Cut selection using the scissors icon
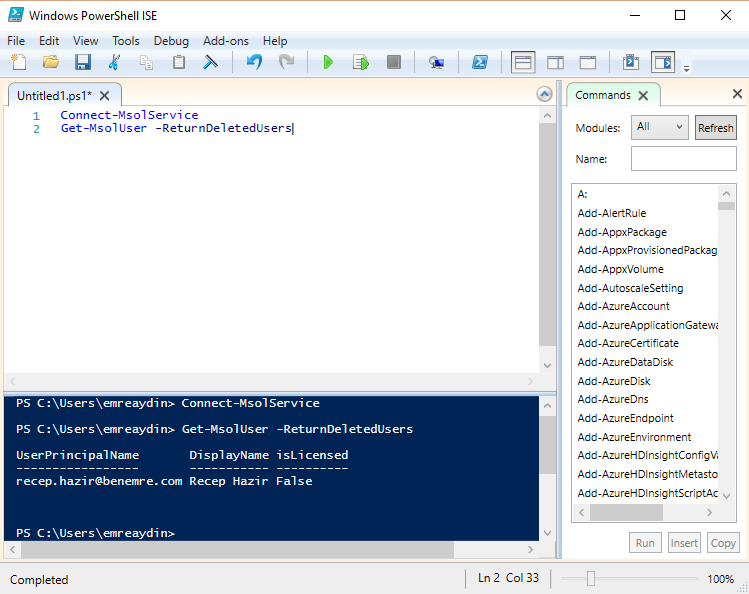The height and width of the screenshot is (594, 749). point(114,62)
